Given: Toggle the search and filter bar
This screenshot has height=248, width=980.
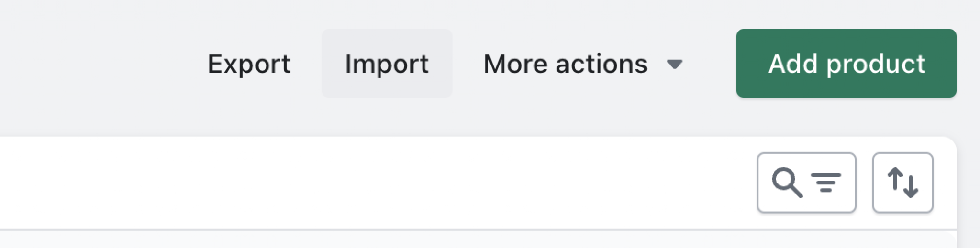Looking at the screenshot, I should click(806, 183).
